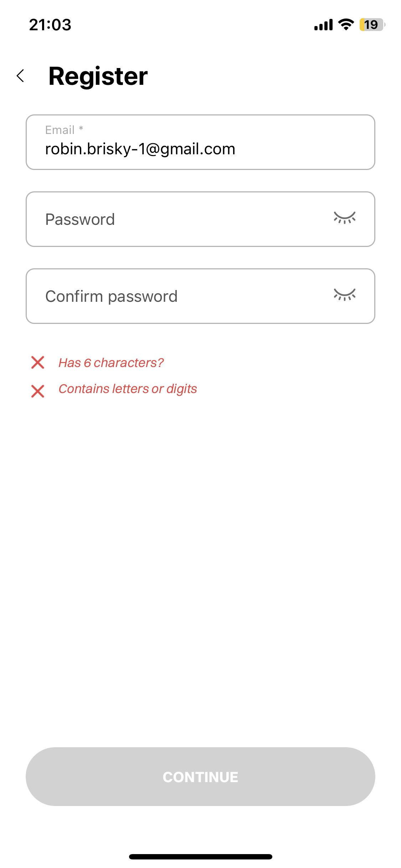Click the "Email *" field label
Screen dimensions: 401x868
pyautogui.click(x=64, y=130)
